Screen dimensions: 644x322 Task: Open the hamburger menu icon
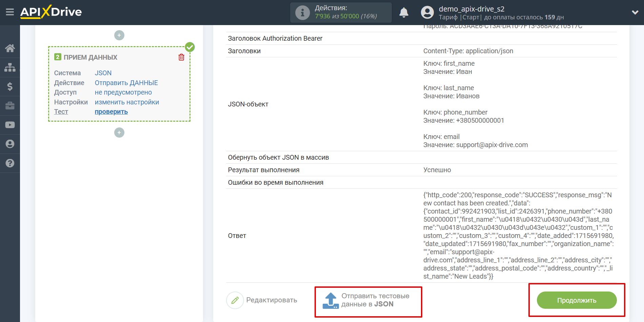click(x=10, y=12)
